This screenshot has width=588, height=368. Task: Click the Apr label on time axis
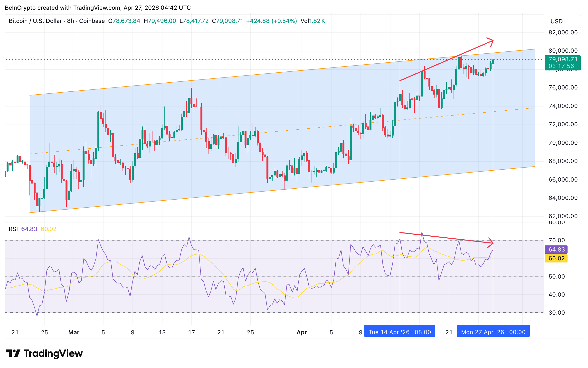click(302, 332)
